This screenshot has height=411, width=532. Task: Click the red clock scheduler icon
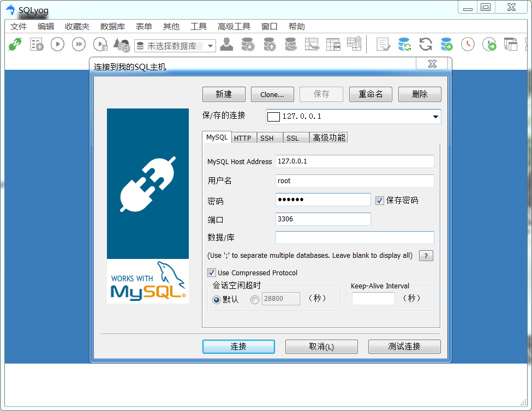click(468, 44)
